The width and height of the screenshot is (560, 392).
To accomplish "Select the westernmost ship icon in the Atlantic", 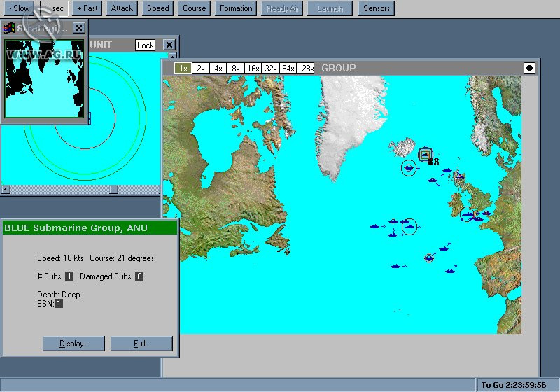I will pyautogui.click(x=374, y=226).
